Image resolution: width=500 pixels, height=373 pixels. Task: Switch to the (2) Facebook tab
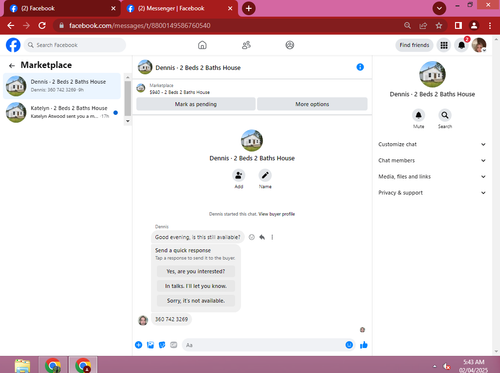pyautogui.click(x=61, y=8)
